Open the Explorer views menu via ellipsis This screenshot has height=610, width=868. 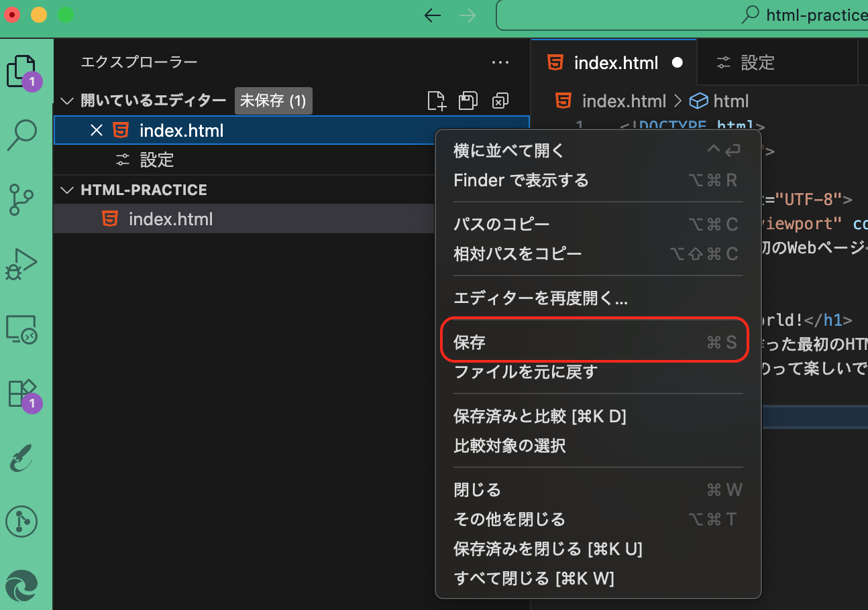(500, 62)
